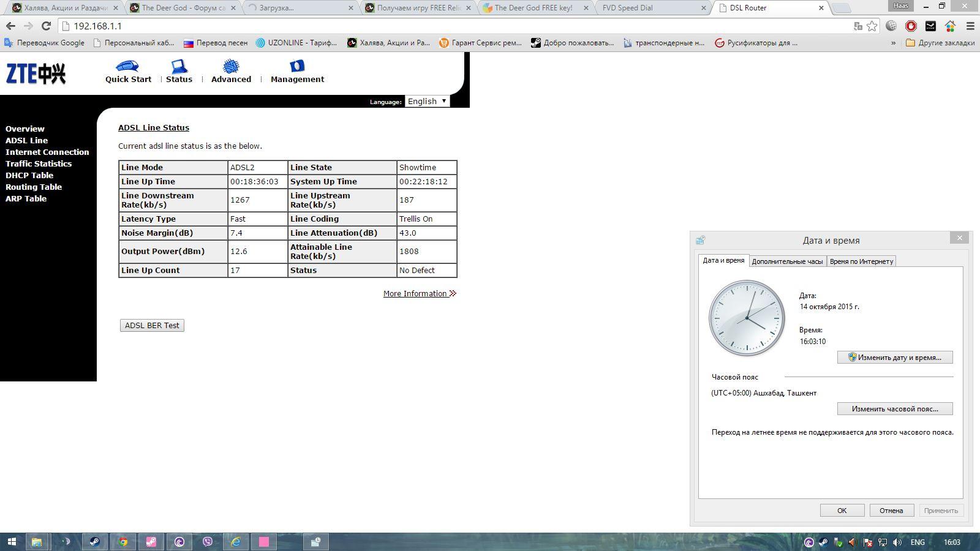Open Overview in the sidebar
Viewport: 980px width, 551px height.
click(x=25, y=129)
